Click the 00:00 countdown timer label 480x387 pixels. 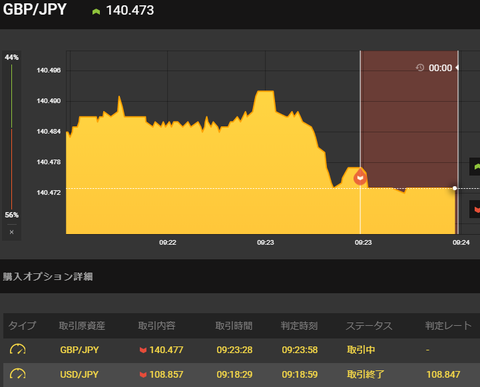(x=440, y=68)
